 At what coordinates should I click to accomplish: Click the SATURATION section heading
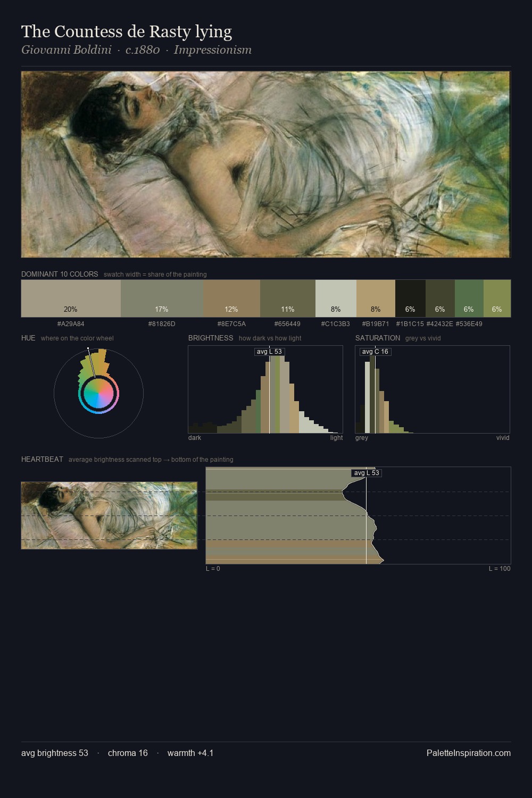click(x=378, y=338)
